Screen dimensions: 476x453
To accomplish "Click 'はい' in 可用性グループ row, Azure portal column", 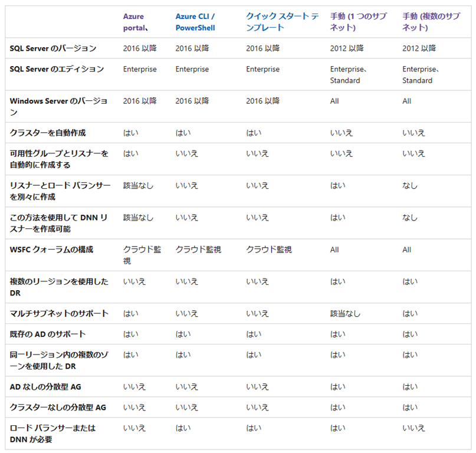I will pyautogui.click(x=130, y=153).
